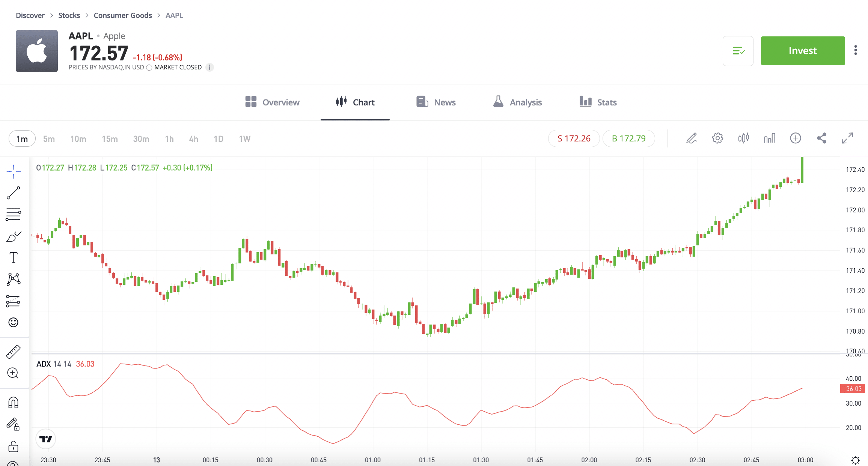
Task: Select the trend line drawing tool
Action: click(14, 193)
